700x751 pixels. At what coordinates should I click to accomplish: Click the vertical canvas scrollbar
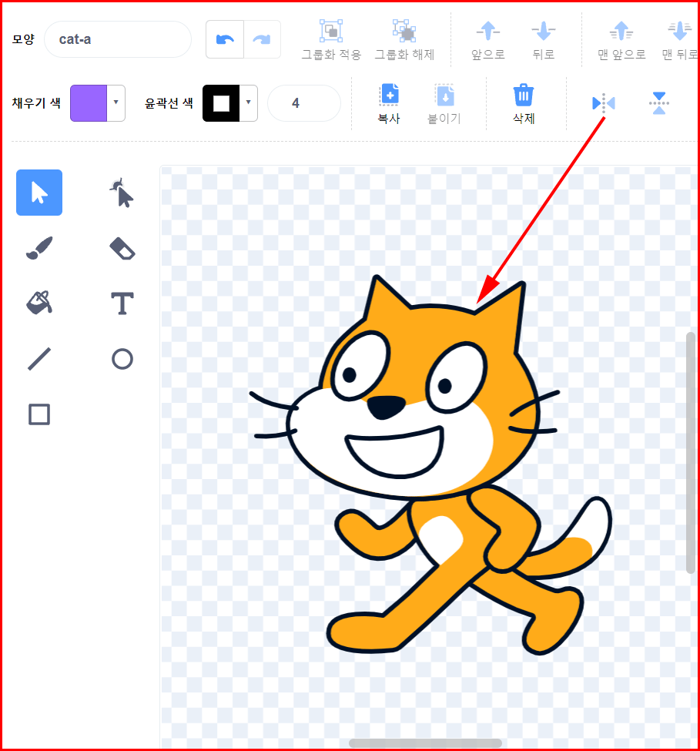pos(691,453)
